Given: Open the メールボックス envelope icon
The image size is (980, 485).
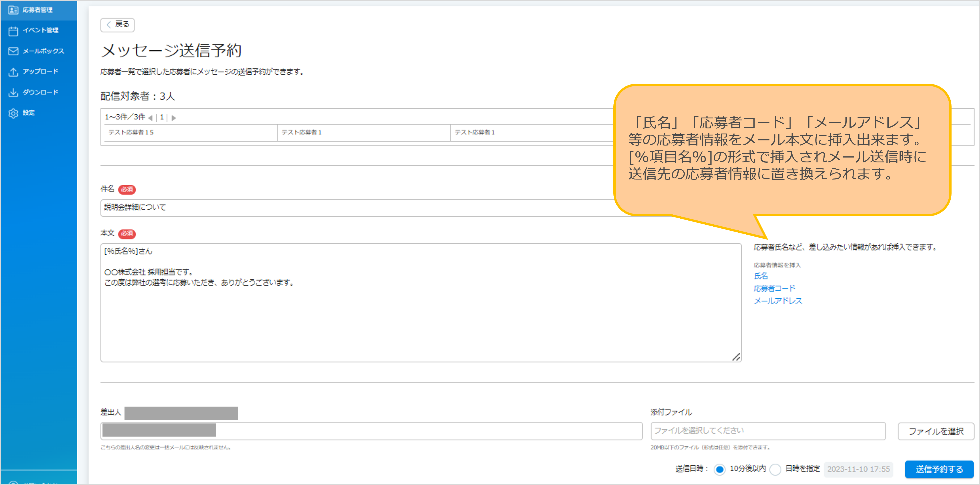Looking at the screenshot, I should point(13,51).
